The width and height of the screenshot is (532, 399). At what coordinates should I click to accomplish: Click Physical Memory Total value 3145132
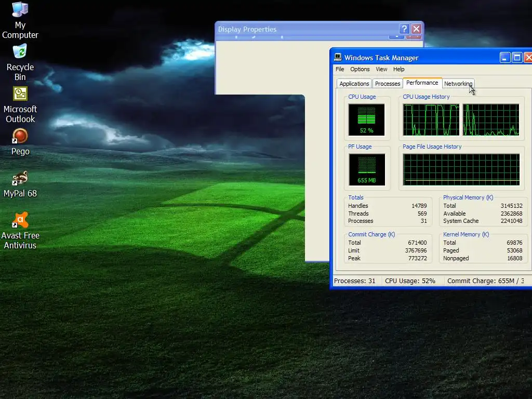tap(512, 206)
